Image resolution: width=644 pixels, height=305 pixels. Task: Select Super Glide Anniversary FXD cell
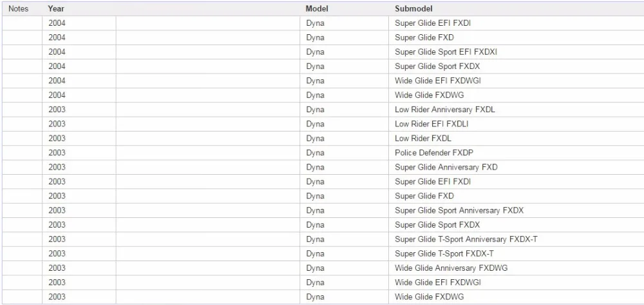tap(446, 167)
